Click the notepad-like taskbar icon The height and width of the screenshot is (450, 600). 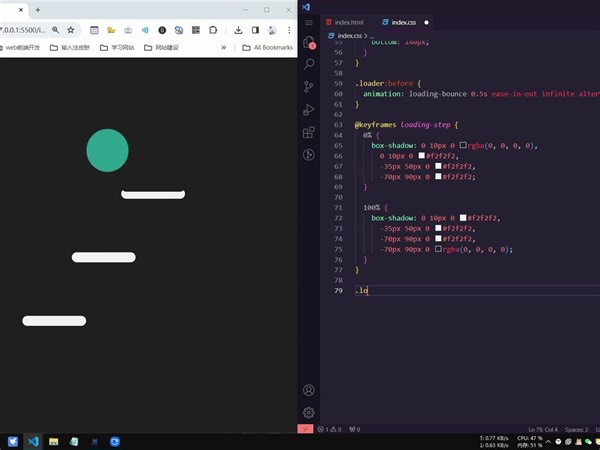[74, 442]
